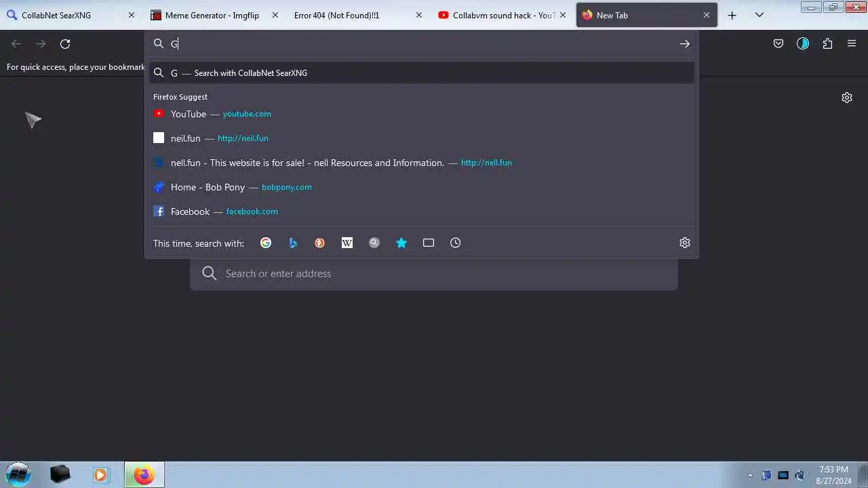
Task: Search with the gray magnifier engine icon
Action: pos(374,243)
